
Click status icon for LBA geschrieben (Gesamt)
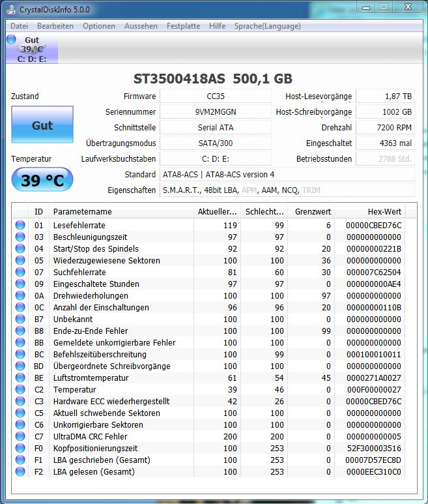(20, 460)
